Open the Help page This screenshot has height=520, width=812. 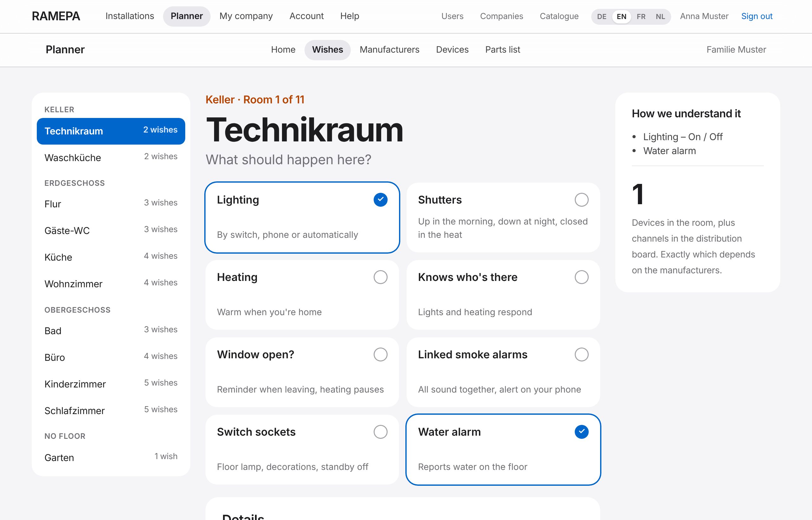coord(350,16)
